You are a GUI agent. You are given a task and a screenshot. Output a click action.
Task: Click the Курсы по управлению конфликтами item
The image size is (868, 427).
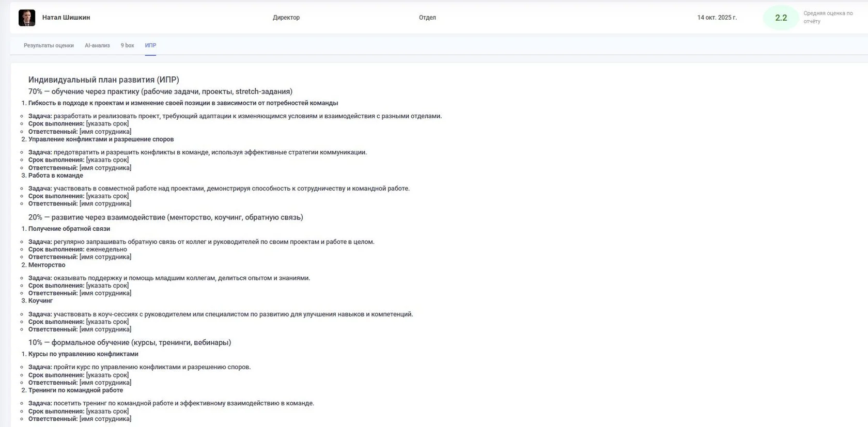83,354
